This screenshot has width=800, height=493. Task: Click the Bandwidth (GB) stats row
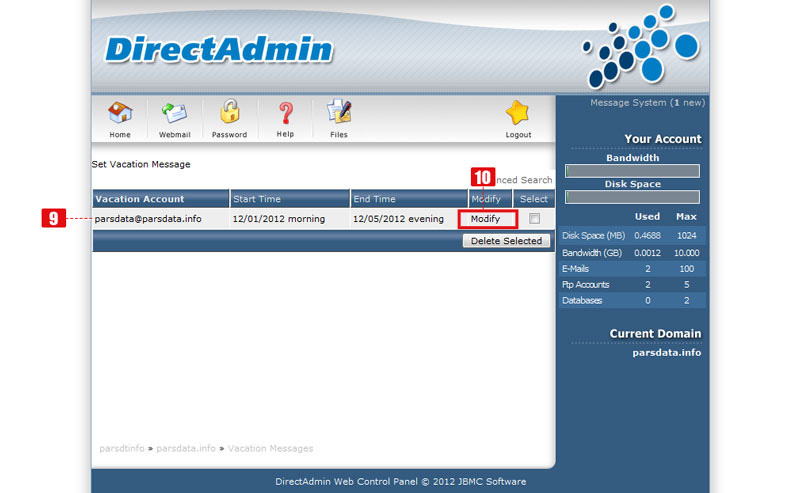[632, 253]
